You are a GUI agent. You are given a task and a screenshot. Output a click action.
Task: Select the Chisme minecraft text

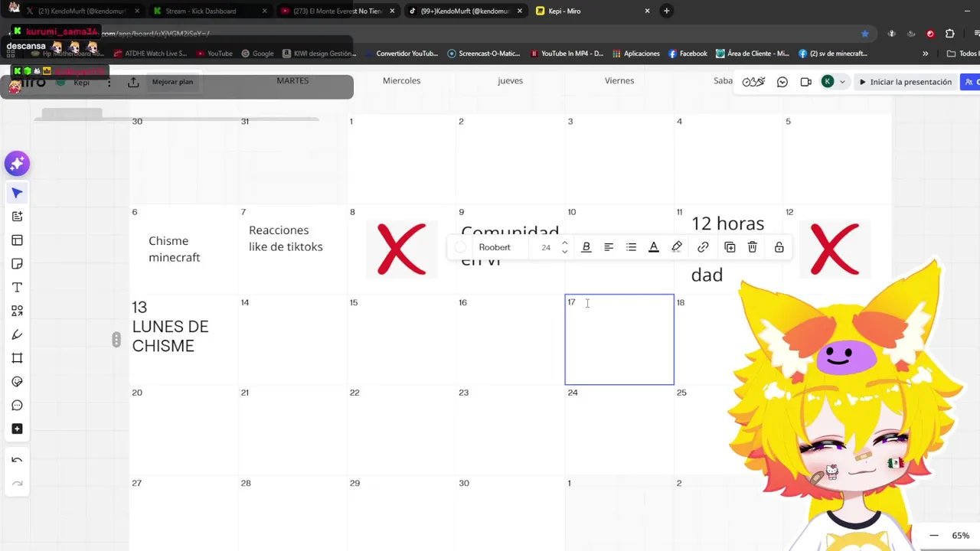tap(174, 249)
